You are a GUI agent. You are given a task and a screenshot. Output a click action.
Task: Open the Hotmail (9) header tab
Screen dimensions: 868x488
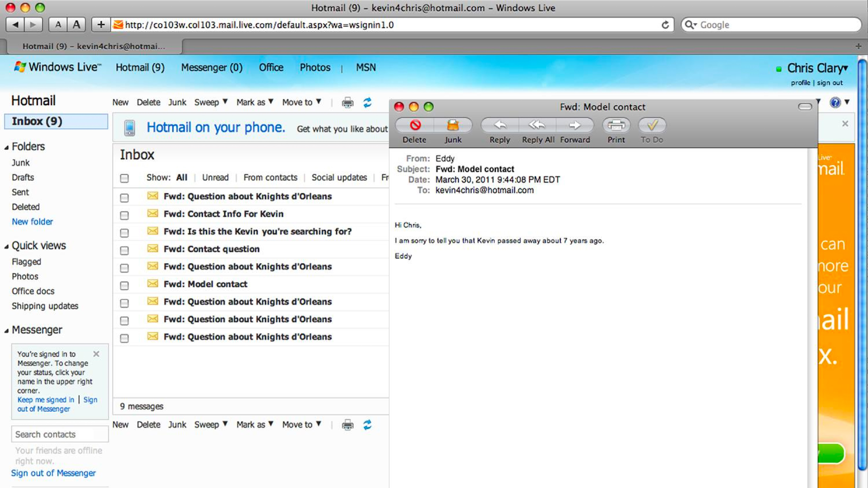tap(140, 67)
